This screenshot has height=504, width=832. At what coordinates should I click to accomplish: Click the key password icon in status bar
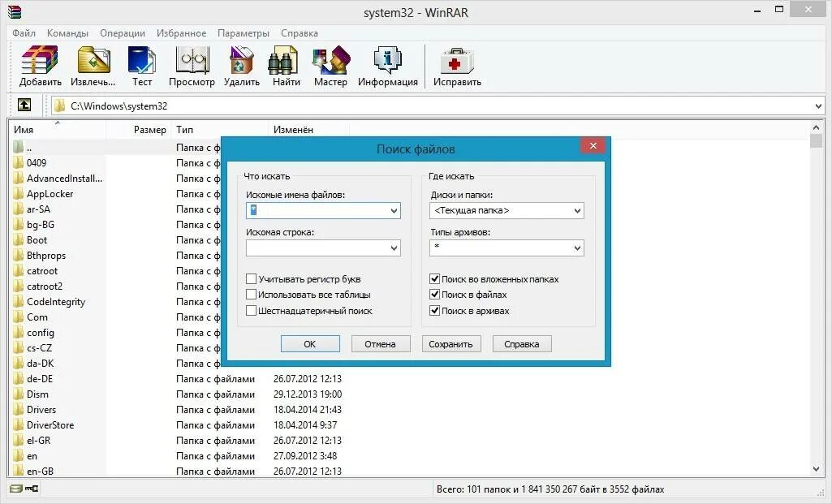tap(32, 489)
